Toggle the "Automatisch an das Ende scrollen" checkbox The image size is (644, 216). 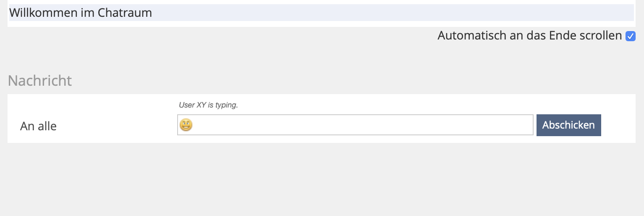click(x=630, y=36)
